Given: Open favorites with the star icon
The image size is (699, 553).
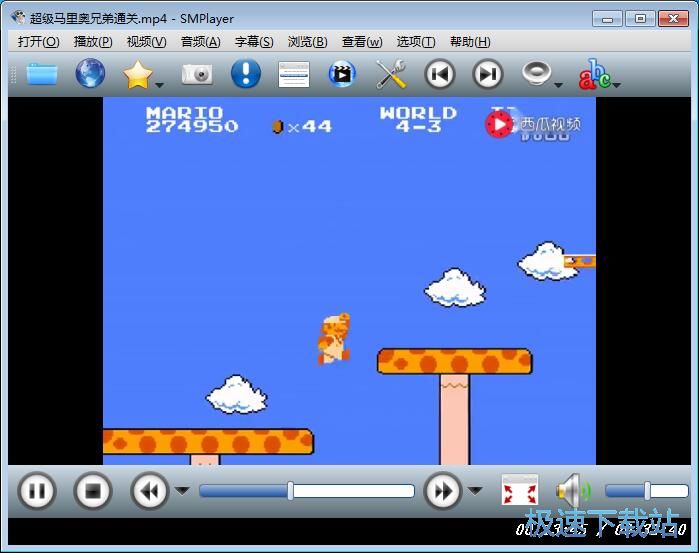Looking at the screenshot, I should [x=138, y=74].
